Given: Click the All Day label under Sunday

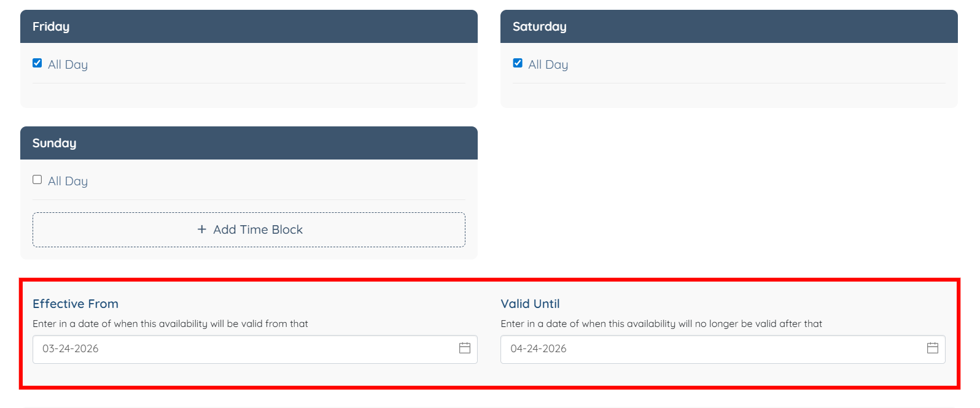Looking at the screenshot, I should pos(68,181).
